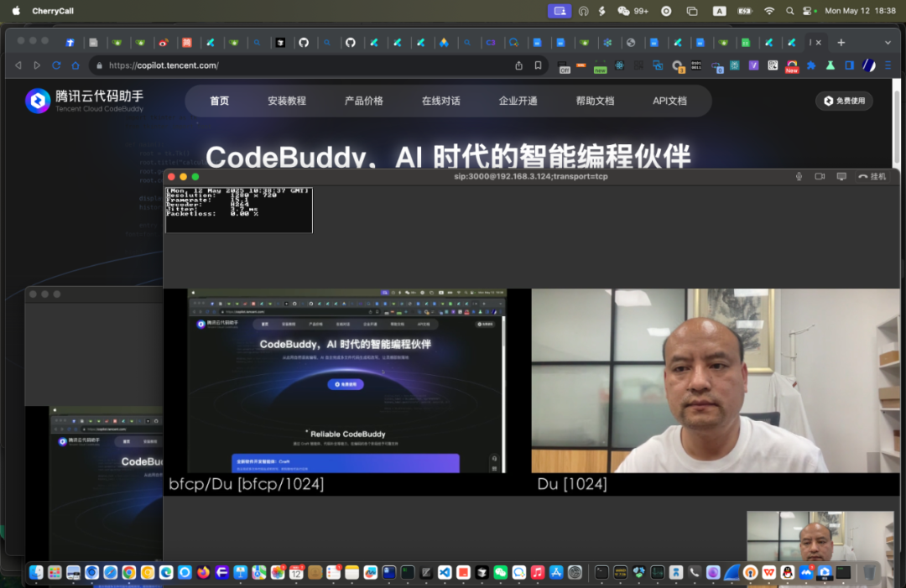Screen dimensions: 906x588
Task: Open the 产品价格 navigation item
Action: tap(364, 101)
